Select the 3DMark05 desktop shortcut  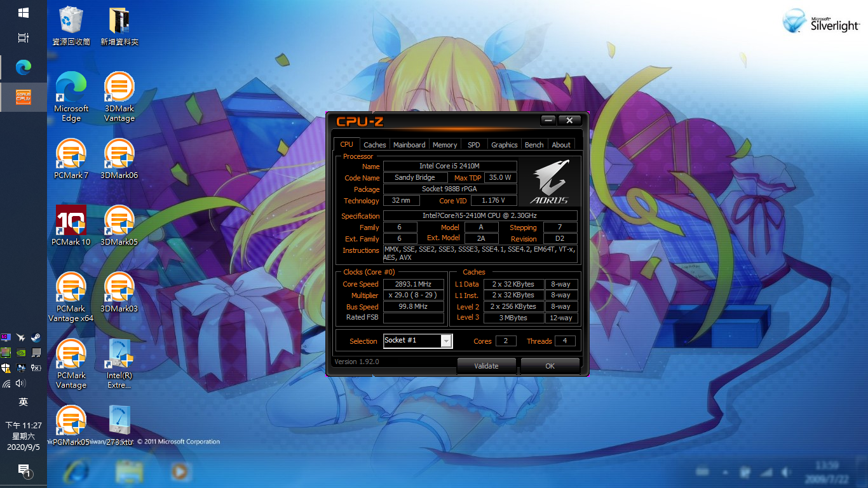click(119, 226)
